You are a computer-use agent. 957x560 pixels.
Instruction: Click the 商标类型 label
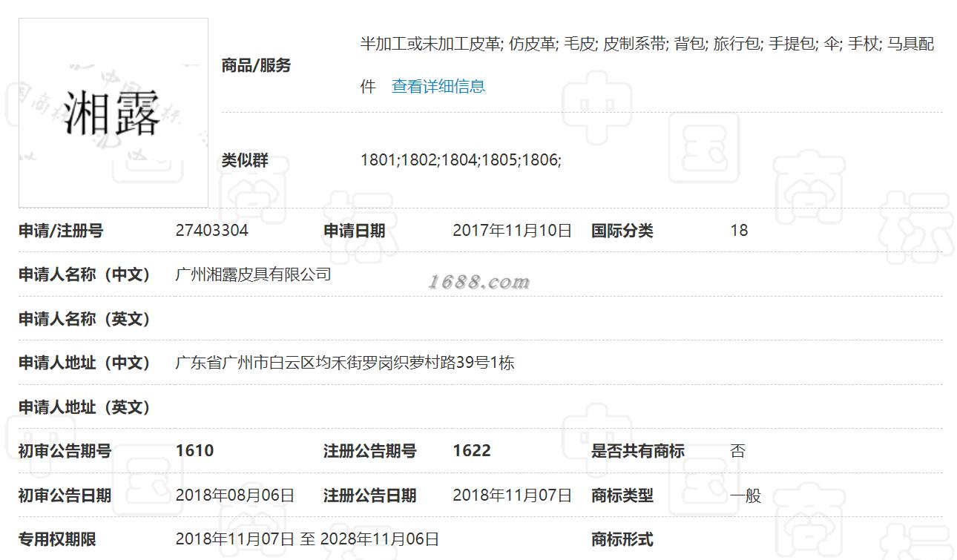tap(622, 495)
